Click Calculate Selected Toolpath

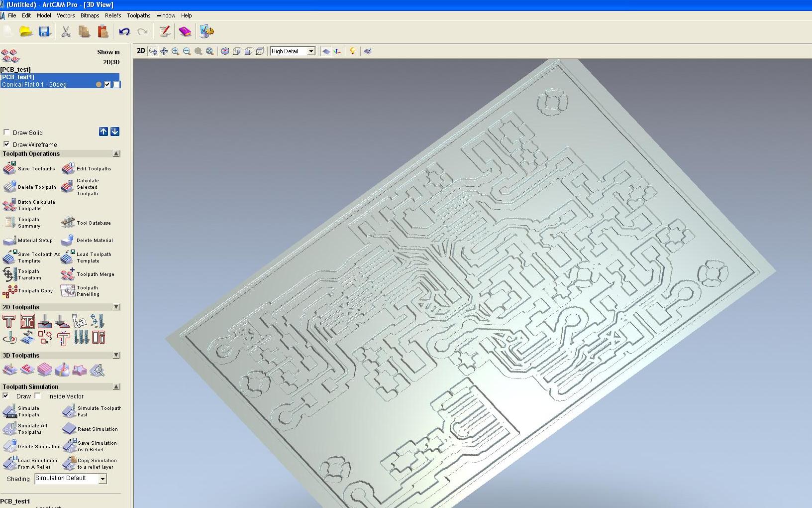point(80,187)
